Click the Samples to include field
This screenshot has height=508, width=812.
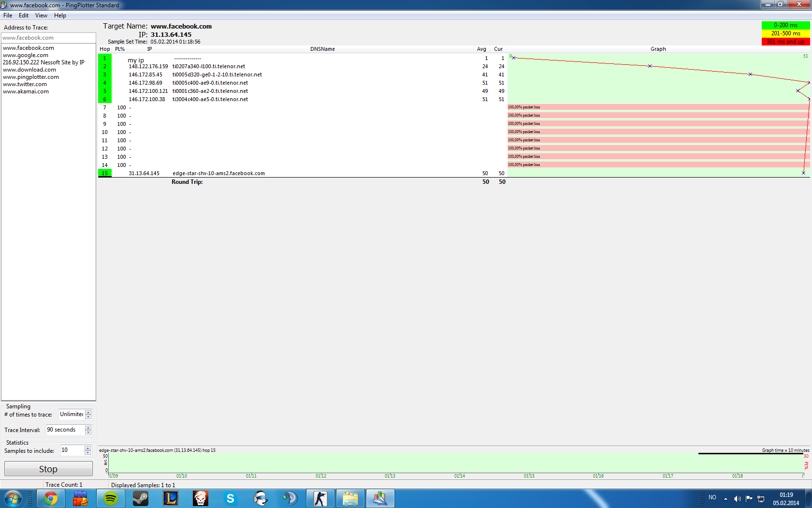coord(72,450)
